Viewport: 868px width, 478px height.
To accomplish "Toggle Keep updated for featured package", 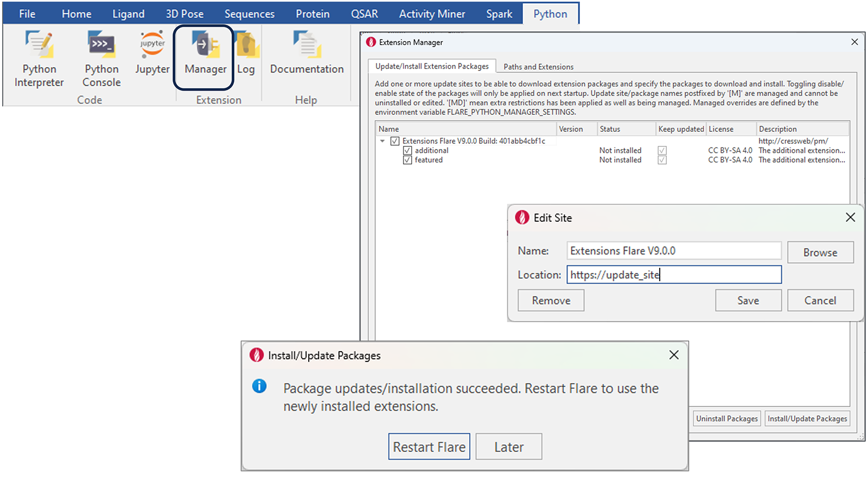I will tap(662, 160).
